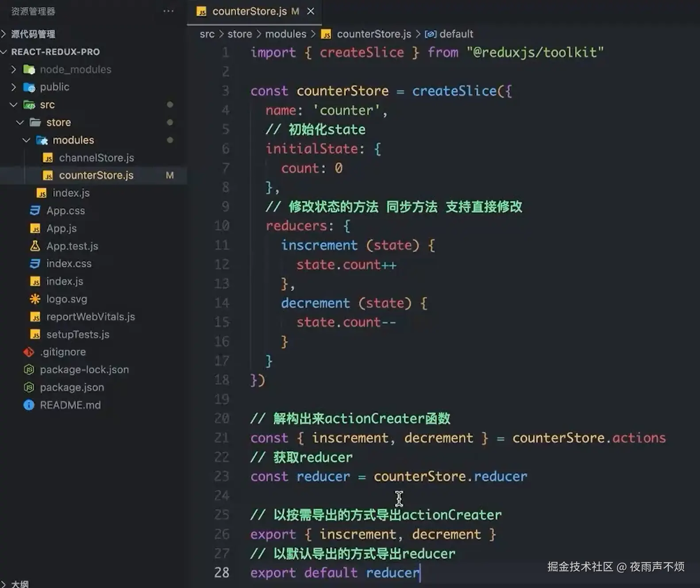Click the npm icon beside package.json

point(29,387)
